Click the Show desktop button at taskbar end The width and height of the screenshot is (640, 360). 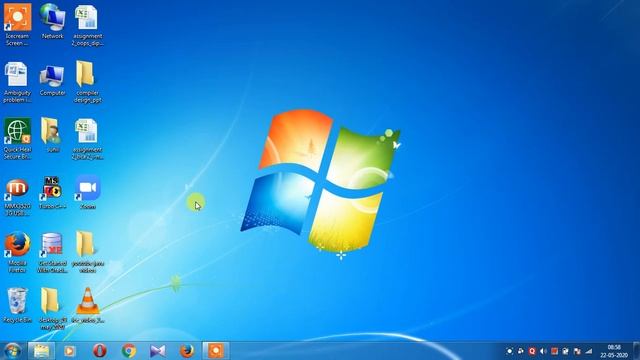coord(636,351)
